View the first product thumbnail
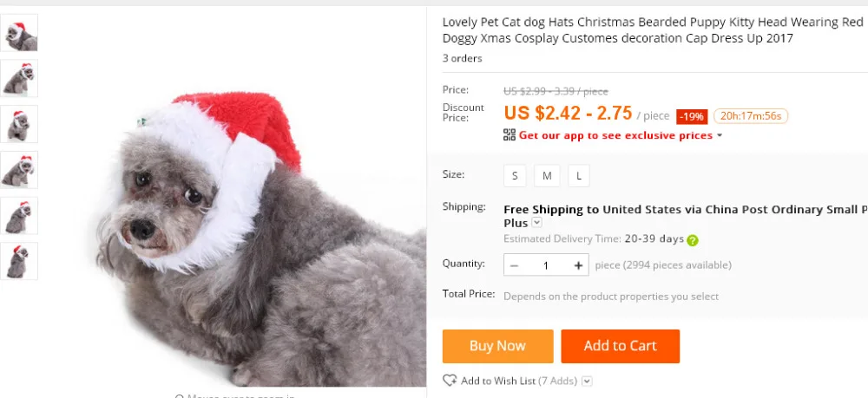 tap(18, 33)
